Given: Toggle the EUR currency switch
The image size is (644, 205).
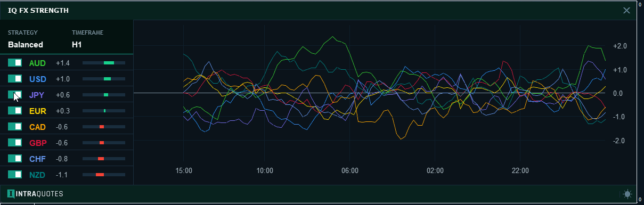Looking at the screenshot, I should [15, 111].
